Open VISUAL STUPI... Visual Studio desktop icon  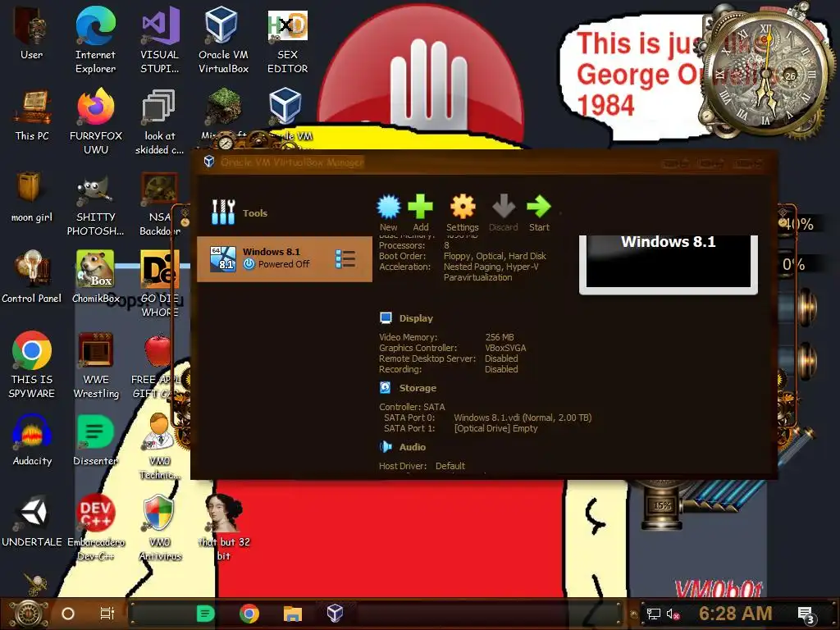tap(160, 40)
